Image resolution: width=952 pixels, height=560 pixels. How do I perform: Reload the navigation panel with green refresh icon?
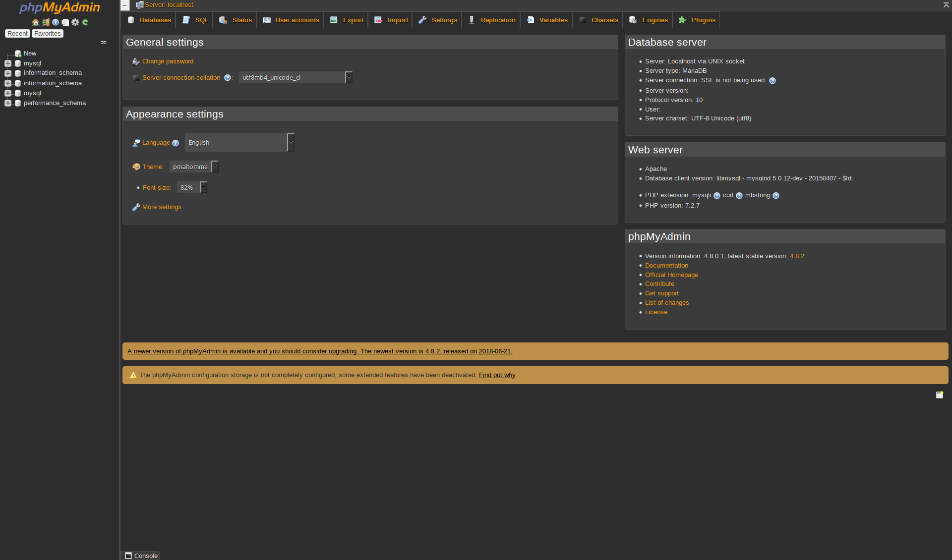point(85,22)
